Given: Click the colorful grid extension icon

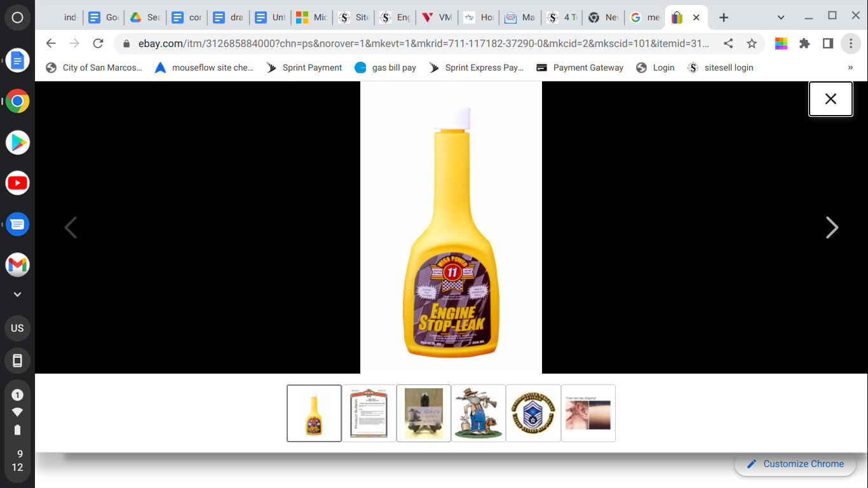Looking at the screenshot, I should coord(781,43).
